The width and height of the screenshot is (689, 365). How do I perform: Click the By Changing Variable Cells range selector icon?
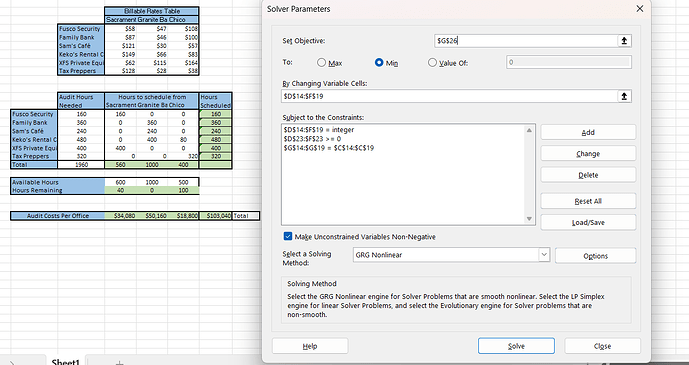[624, 96]
